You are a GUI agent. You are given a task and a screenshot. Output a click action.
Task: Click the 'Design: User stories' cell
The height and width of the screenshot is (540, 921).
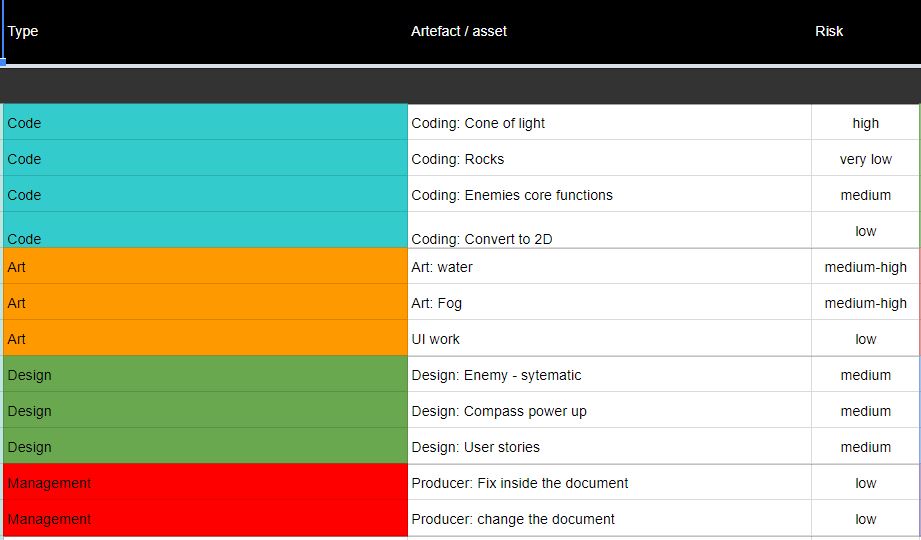(608, 447)
